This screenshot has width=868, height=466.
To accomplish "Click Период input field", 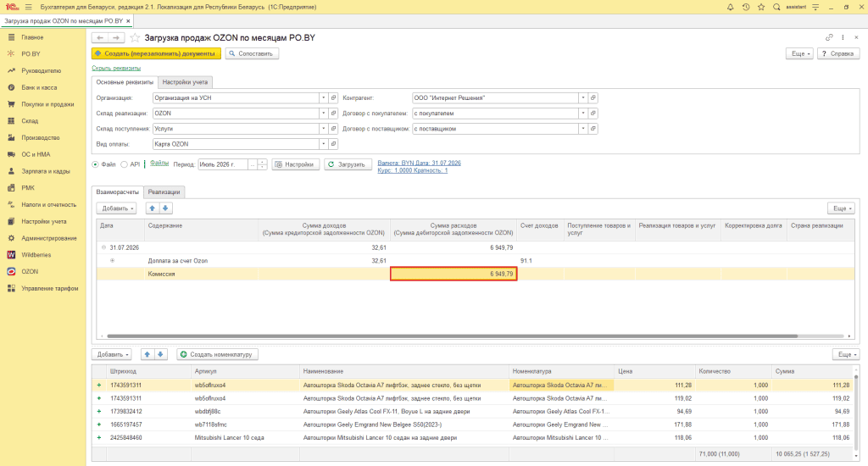I will coord(223,164).
